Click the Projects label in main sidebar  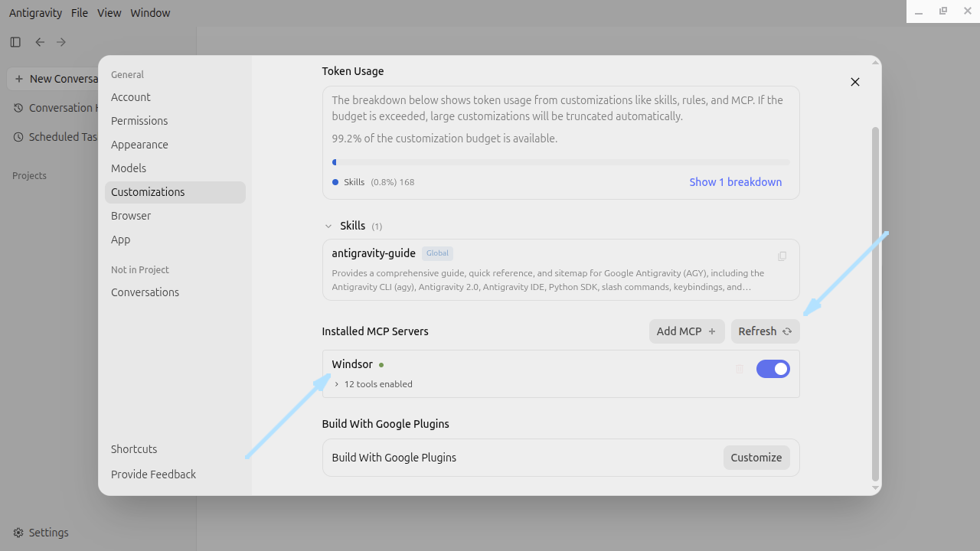point(29,176)
